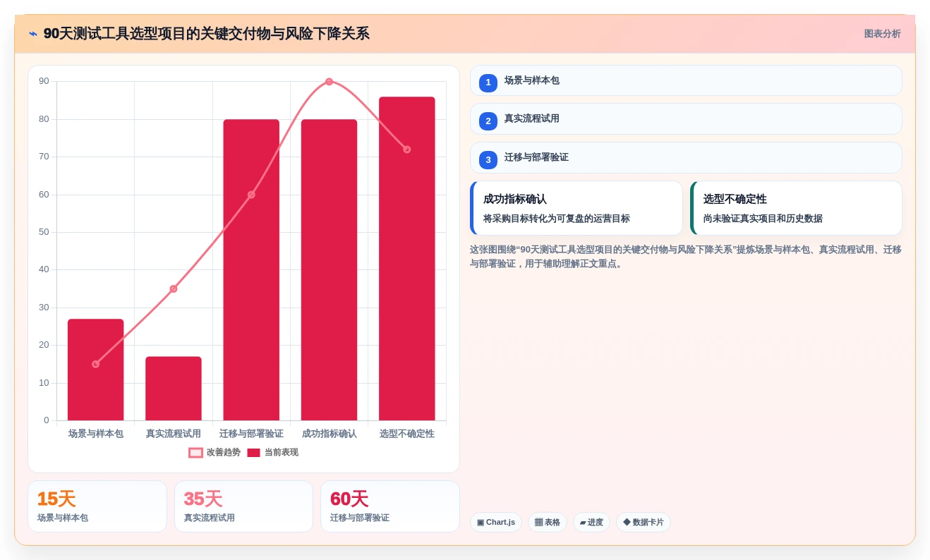
Task: Click trend line point at value 35
Action: pyautogui.click(x=174, y=288)
